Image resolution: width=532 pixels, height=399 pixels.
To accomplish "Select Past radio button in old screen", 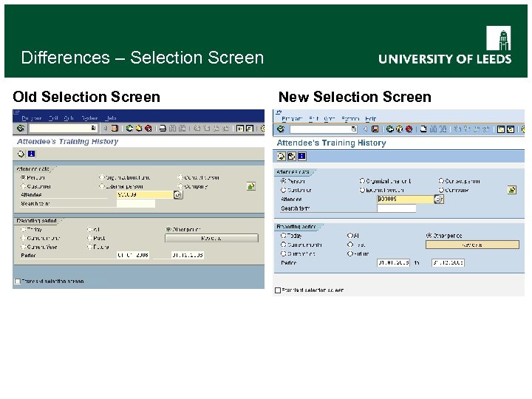I will tap(90, 238).
